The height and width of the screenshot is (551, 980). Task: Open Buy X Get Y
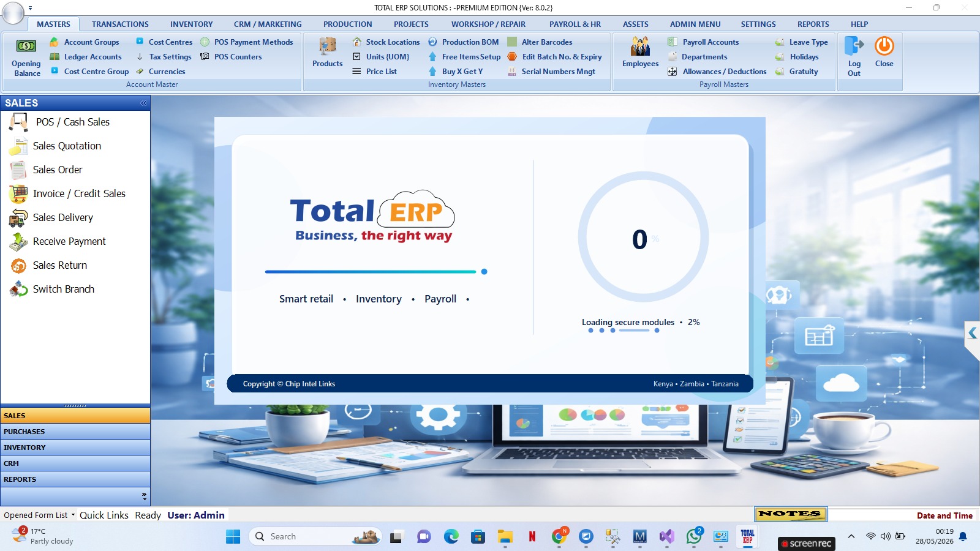[x=456, y=72]
